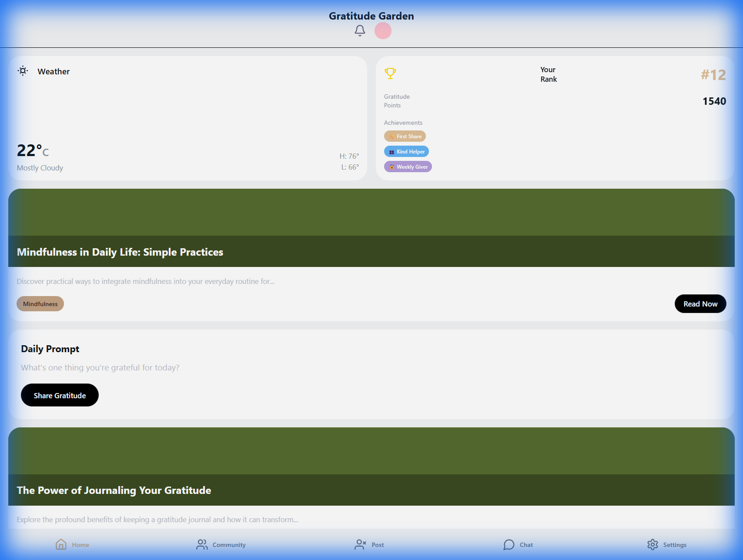Screen dimensions: 743x560
Task: Click the Chat bubble icon
Action: coord(509,544)
